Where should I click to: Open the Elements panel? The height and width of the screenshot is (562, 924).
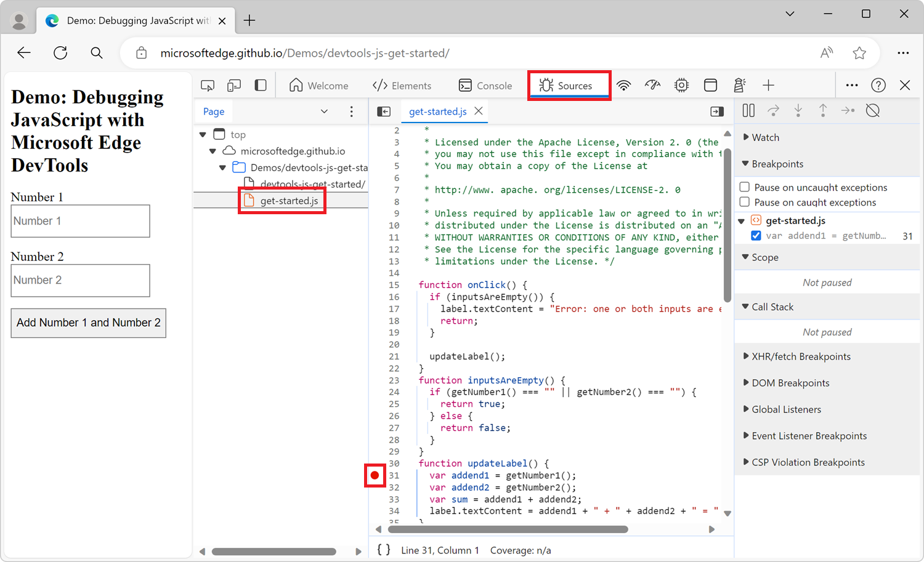click(x=403, y=85)
